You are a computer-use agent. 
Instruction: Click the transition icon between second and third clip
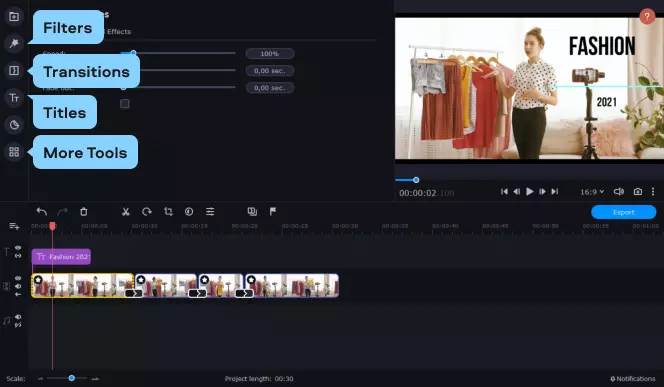click(x=197, y=293)
